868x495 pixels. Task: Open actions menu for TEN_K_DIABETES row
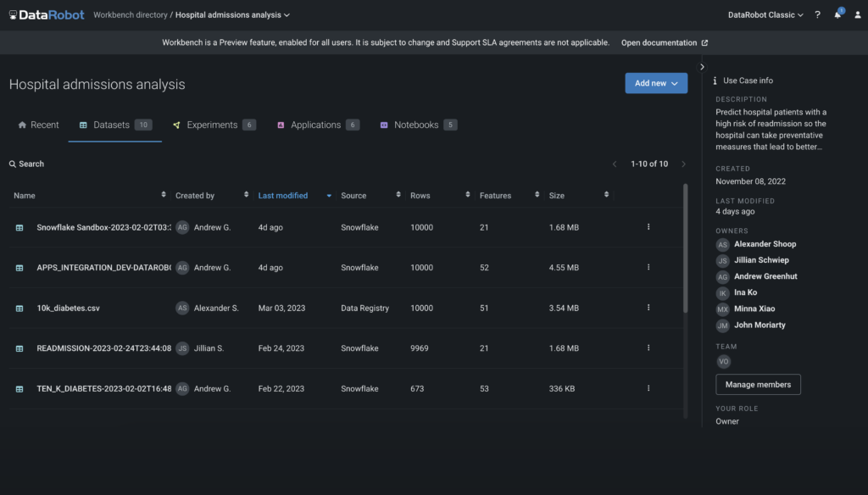point(648,389)
